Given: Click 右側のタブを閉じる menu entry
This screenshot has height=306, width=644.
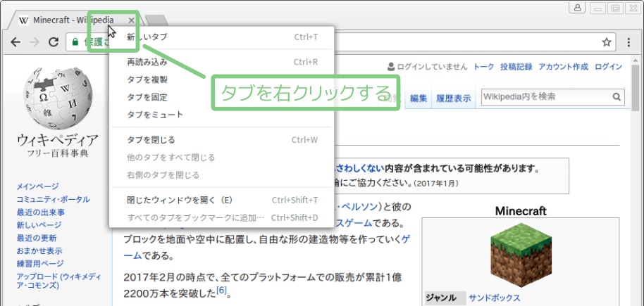Looking at the screenshot, I should [x=222, y=175].
